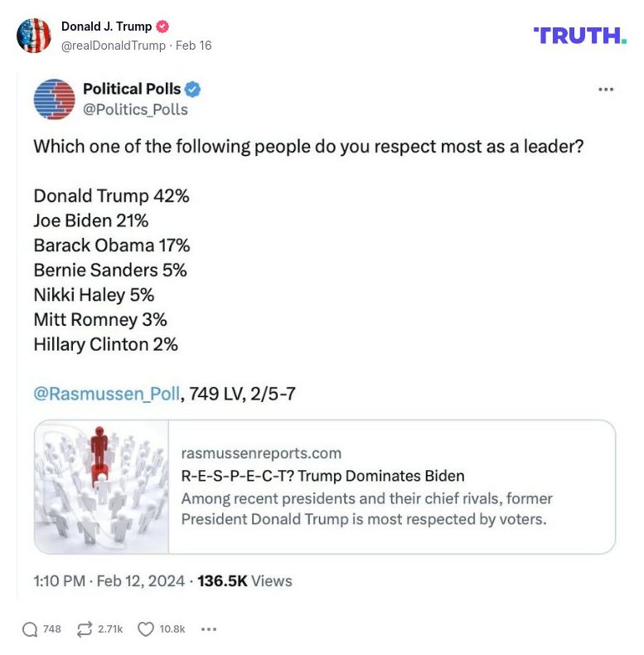Open the reply comment icon

point(31,629)
